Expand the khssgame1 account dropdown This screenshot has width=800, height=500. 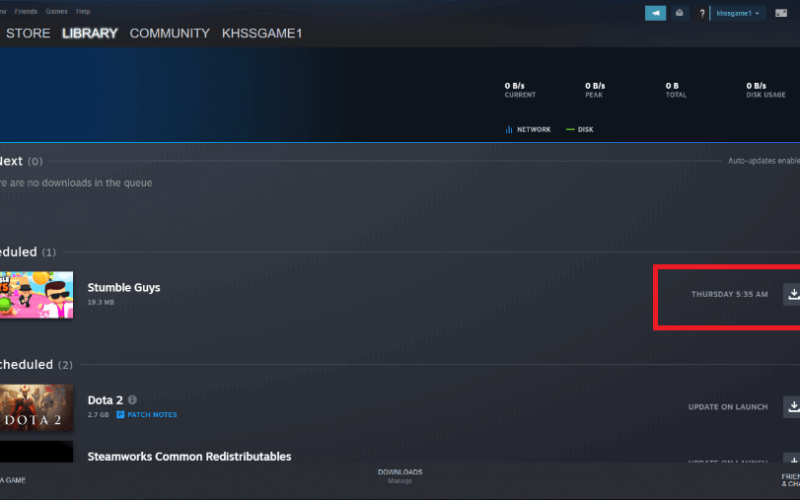click(738, 13)
